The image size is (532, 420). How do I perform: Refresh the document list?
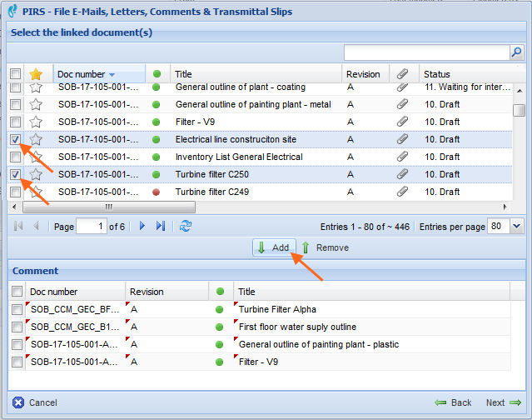(186, 226)
